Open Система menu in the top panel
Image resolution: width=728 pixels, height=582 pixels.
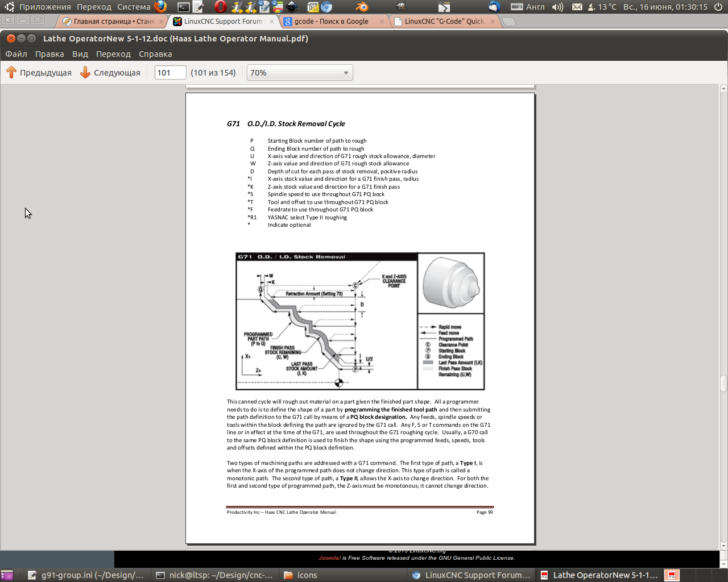pyautogui.click(x=134, y=7)
